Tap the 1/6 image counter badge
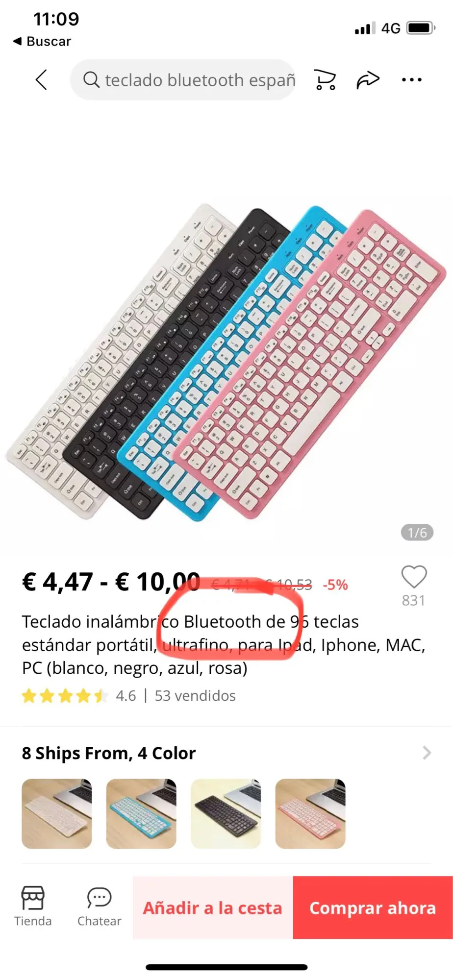The width and height of the screenshot is (453, 980). (x=417, y=533)
